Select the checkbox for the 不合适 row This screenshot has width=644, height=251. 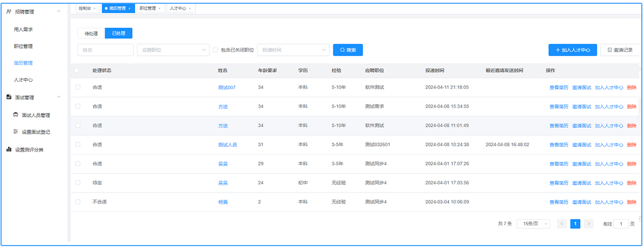tap(77, 202)
